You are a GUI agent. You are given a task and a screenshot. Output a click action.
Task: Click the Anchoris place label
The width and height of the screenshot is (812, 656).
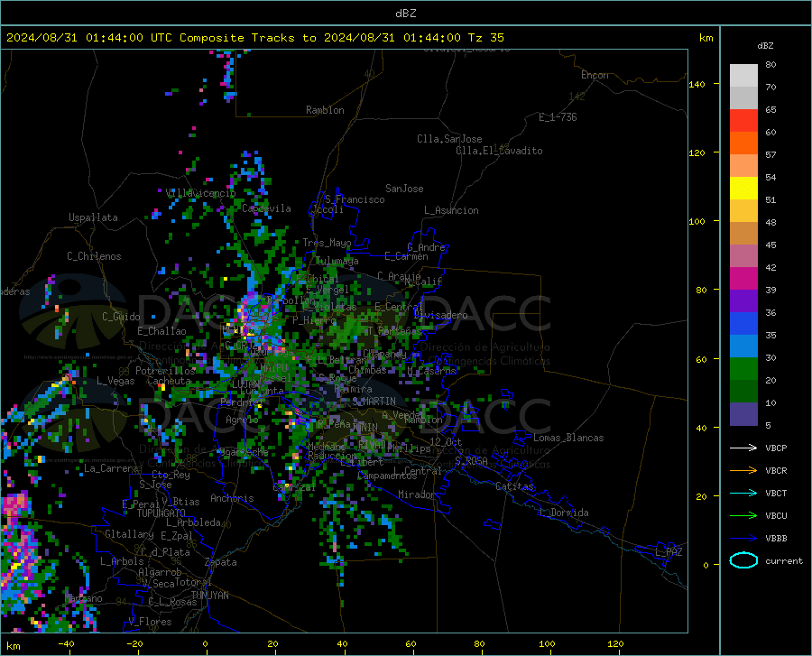tap(232, 498)
